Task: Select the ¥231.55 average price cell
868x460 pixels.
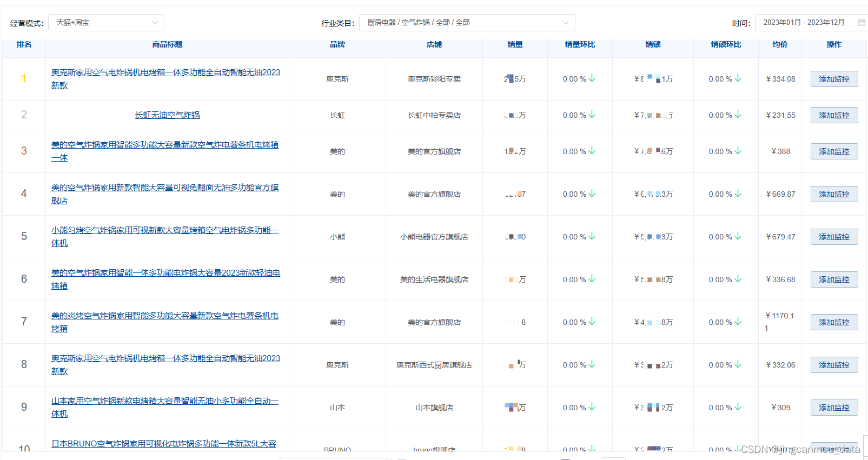Action: tap(780, 115)
